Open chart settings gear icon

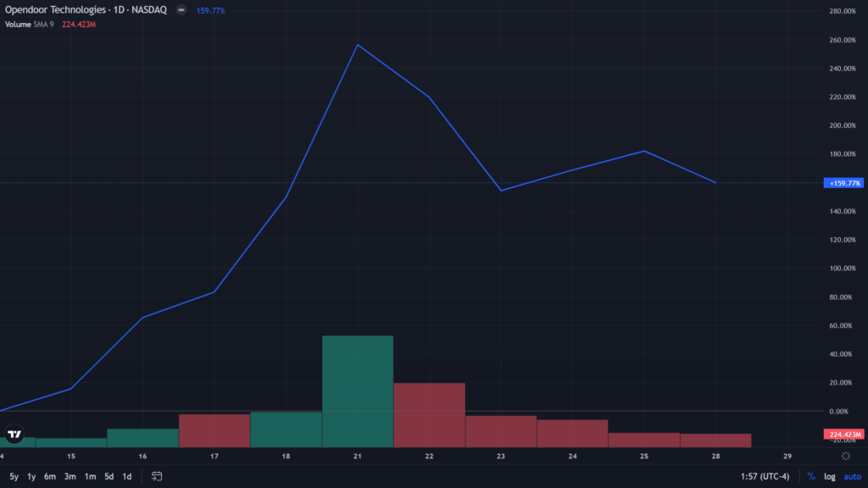[x=846, y=456]
